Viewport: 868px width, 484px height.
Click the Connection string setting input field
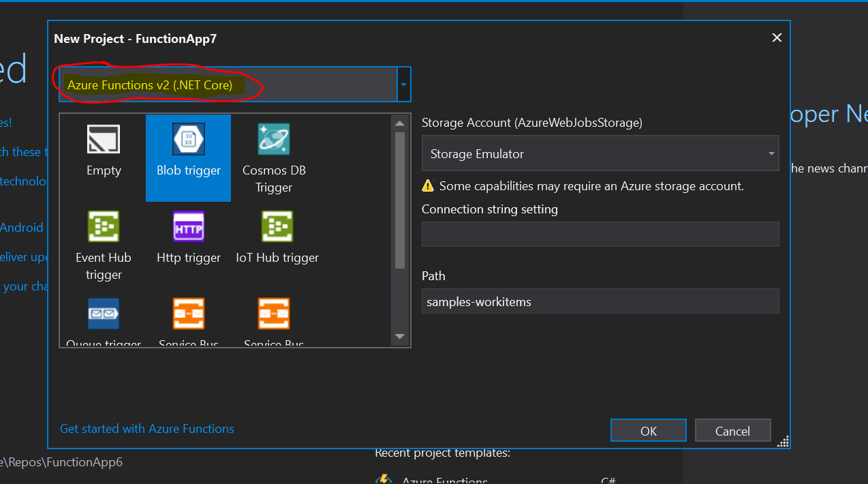tap(600, 234)
